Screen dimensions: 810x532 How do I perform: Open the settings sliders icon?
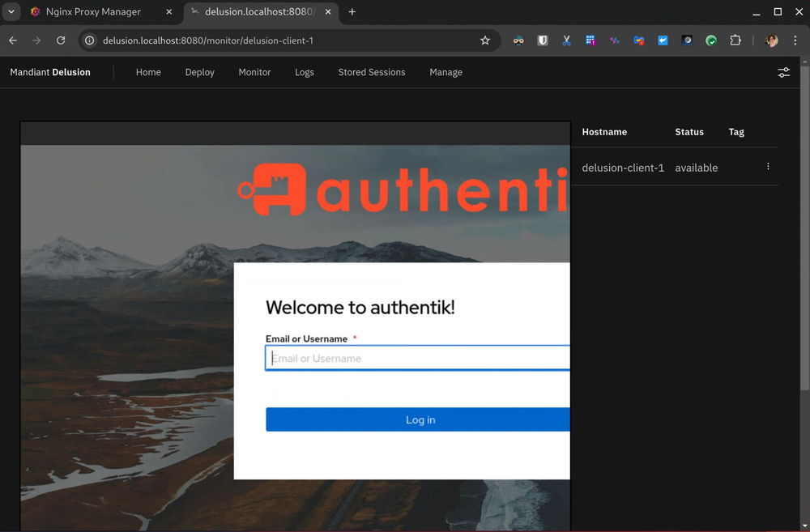coord(783,72)
